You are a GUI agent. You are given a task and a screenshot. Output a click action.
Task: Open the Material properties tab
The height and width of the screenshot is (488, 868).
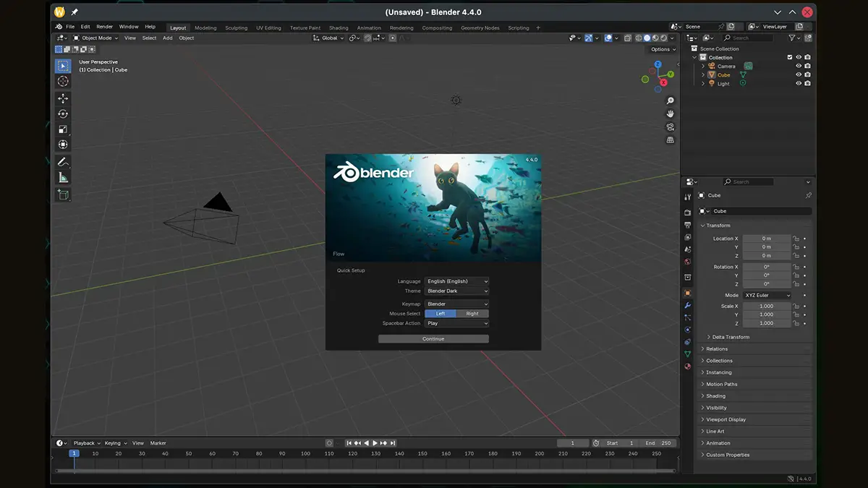(x=687, y=367)
